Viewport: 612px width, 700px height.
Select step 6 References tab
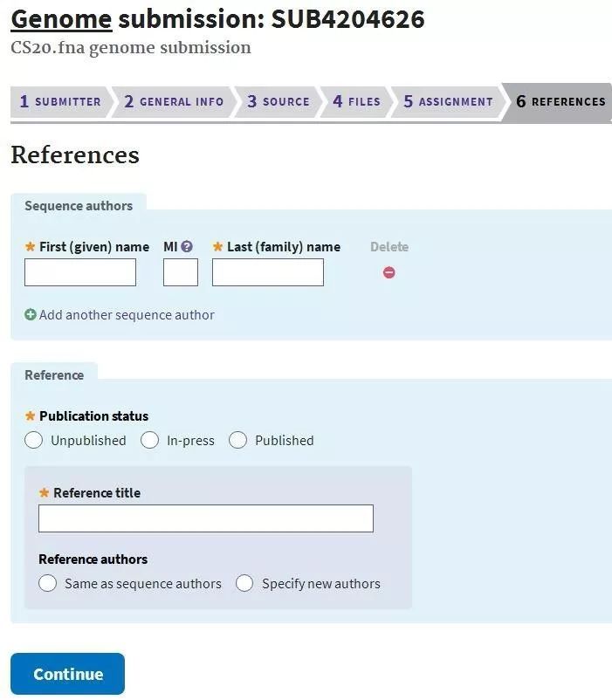pyautogui.click(x=560, y=102)
